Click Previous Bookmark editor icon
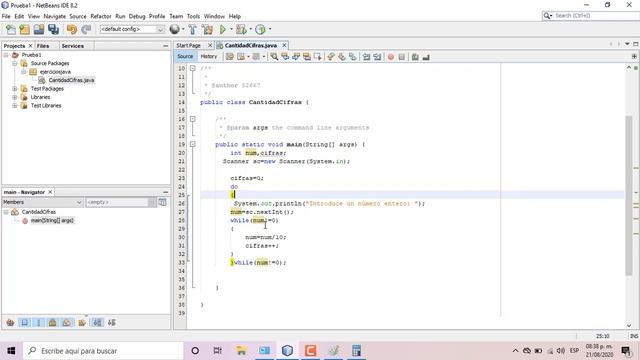640x360 pixels. [331, 57]
